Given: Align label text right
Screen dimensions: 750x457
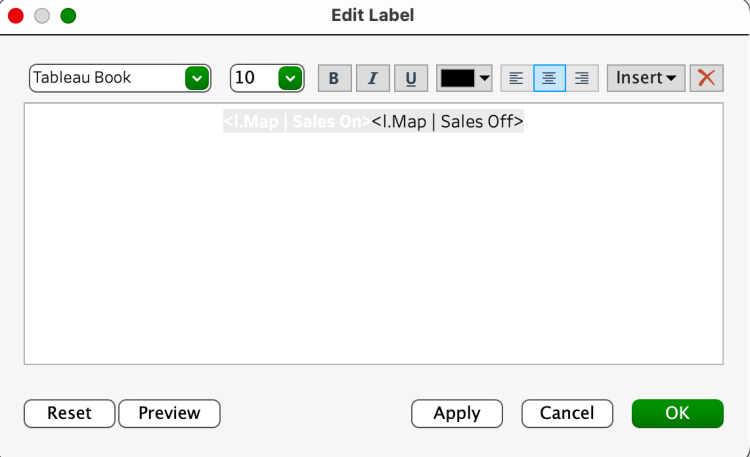Looking at the screenshot, I should pyautogui.click(x=582, y=78).
